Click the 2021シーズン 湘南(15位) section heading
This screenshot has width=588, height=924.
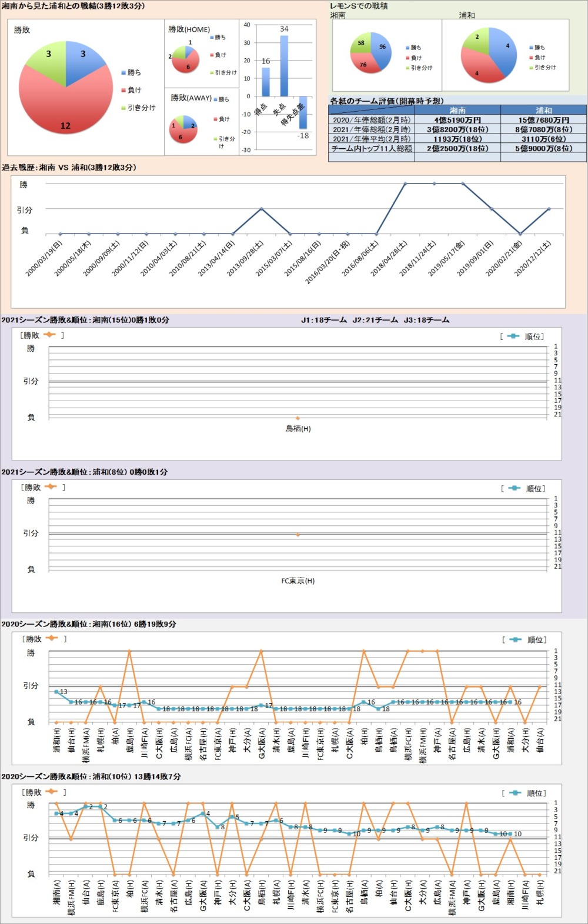(x=85, y=320)
